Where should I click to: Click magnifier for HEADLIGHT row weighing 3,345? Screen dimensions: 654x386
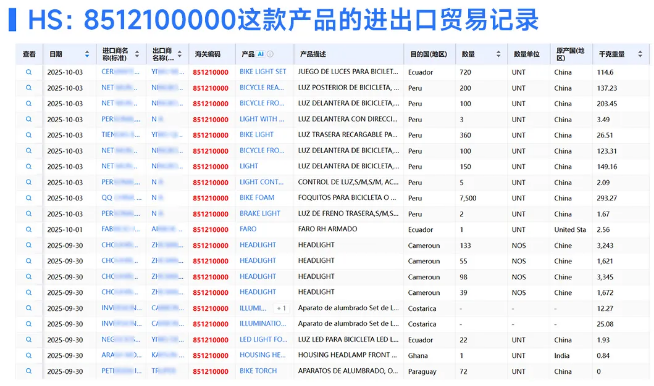[29, 277]
